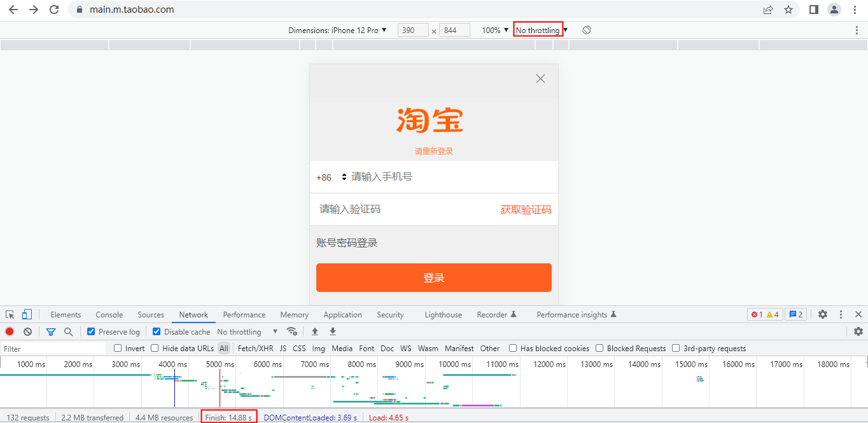Open Network panel settings gear
Image resolution: width=868 pixels, height=423 pixels.
tap(858, 331)
